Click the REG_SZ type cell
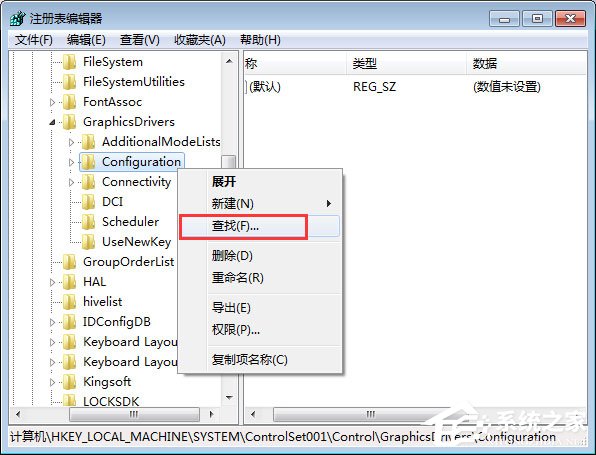Viewport: 596px width, 455px height. click(374, 87)
